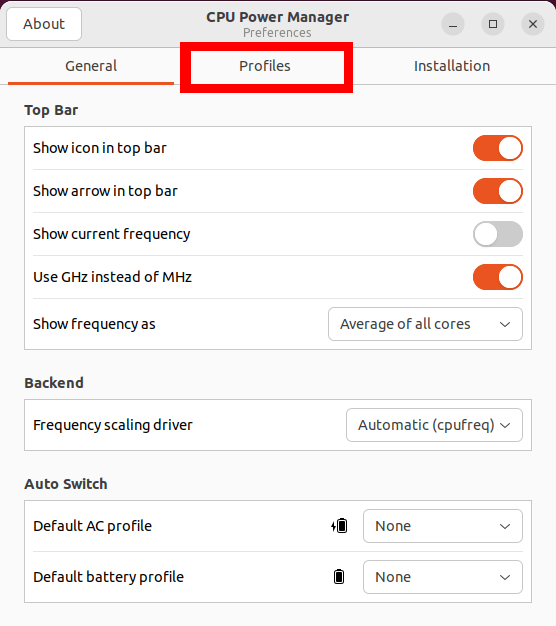
Task: Minimize the CPU Power Manager window
Action: tap(453, 24)
